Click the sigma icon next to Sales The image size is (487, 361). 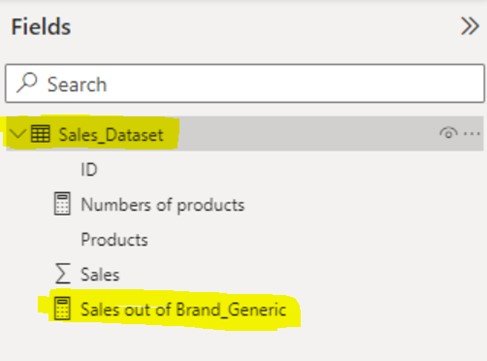coord(63,273)
